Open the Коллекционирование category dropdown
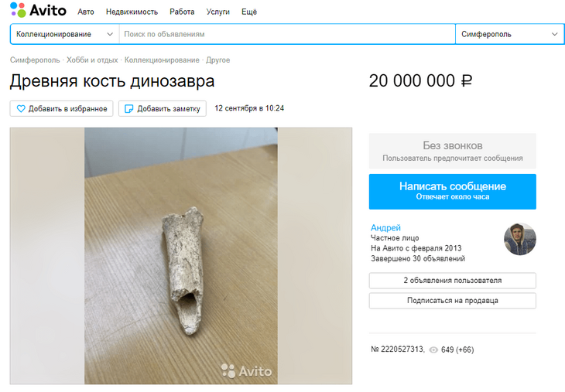 coord(64,34)
